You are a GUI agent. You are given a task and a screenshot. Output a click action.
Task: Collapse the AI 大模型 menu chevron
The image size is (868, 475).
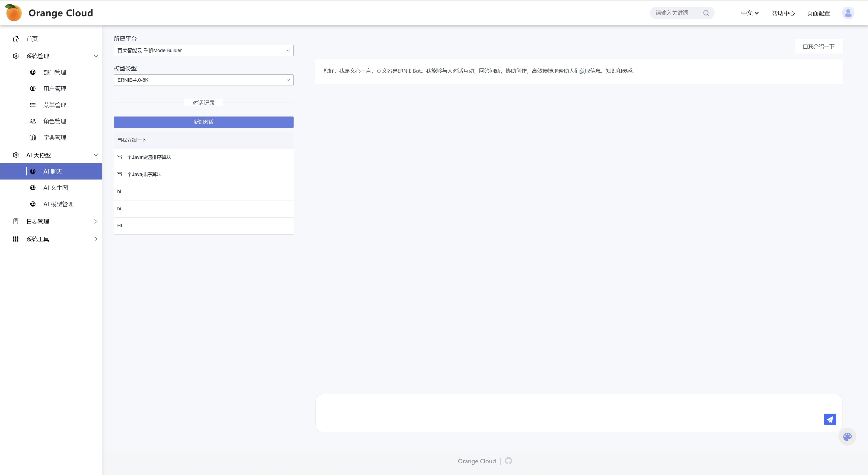coord(96,155)
